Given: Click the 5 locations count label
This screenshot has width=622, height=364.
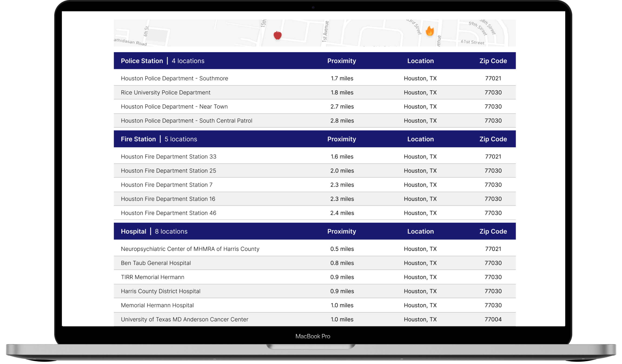Looking at the screenshot, I should [181, 139].
